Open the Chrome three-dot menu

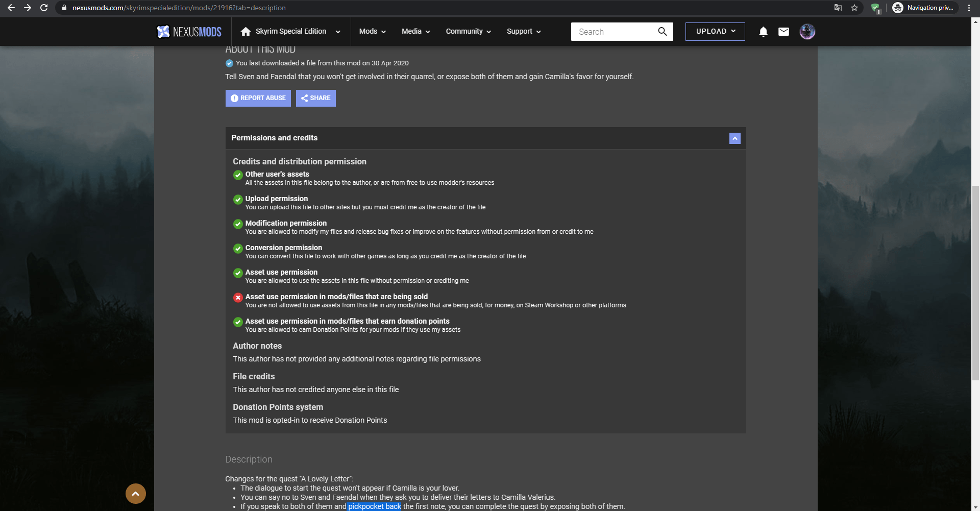coord(969,8)
